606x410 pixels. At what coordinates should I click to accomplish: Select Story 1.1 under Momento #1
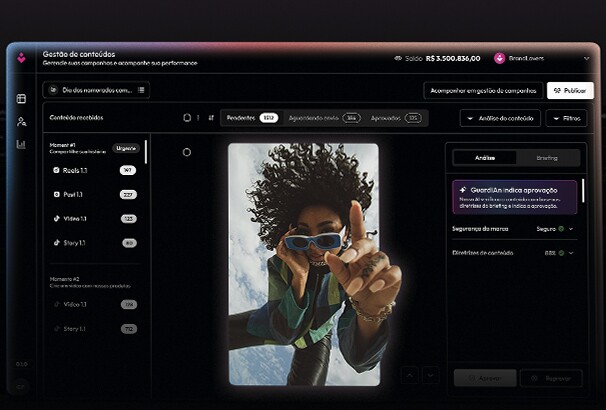coord(94,243)
